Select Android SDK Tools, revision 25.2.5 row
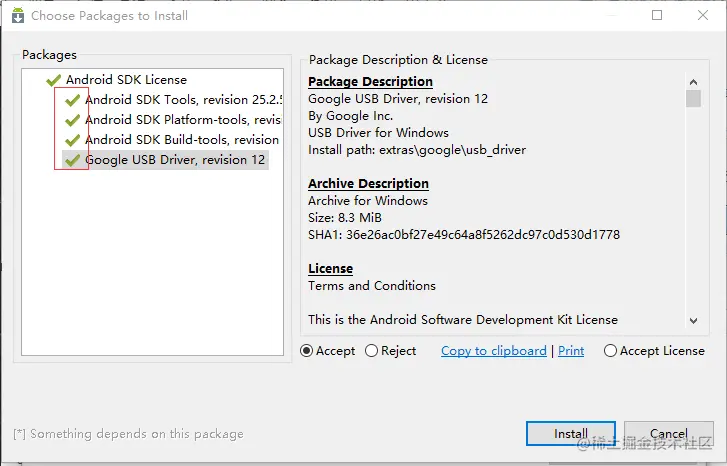Viewport: 727px width, 466px height. coord(184,100)
